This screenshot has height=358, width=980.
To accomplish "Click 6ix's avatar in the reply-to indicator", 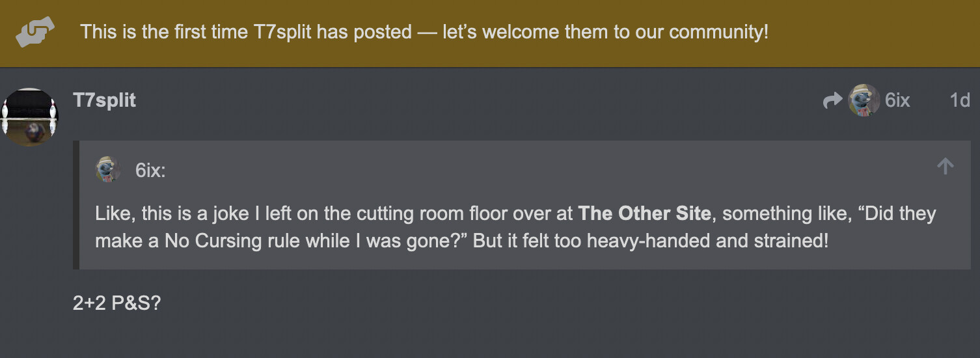I will [864, 100].
